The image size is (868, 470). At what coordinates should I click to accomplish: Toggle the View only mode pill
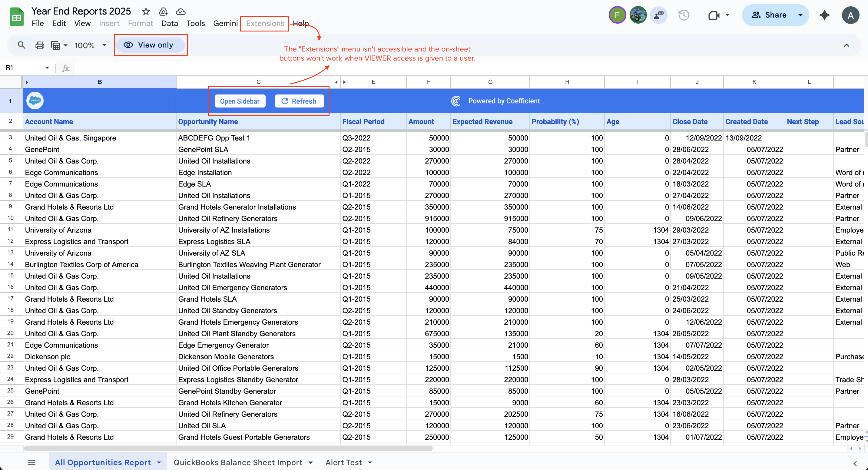pyautogui.click(x=150, y=45)
